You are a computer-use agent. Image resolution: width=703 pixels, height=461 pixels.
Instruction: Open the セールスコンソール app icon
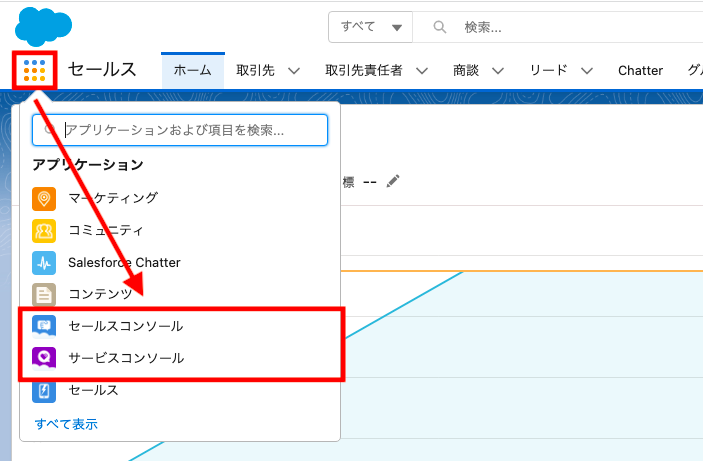click(44, 326)
